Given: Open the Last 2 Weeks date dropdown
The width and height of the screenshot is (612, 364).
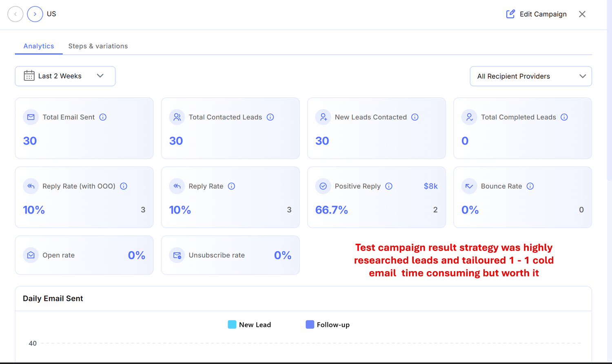Looking at the screenshot, I should point(65,76).
